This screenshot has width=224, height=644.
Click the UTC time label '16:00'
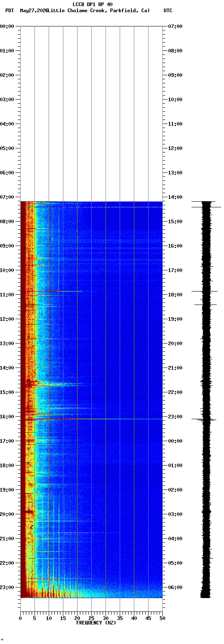pyautogui.click(x=175, y=246)
